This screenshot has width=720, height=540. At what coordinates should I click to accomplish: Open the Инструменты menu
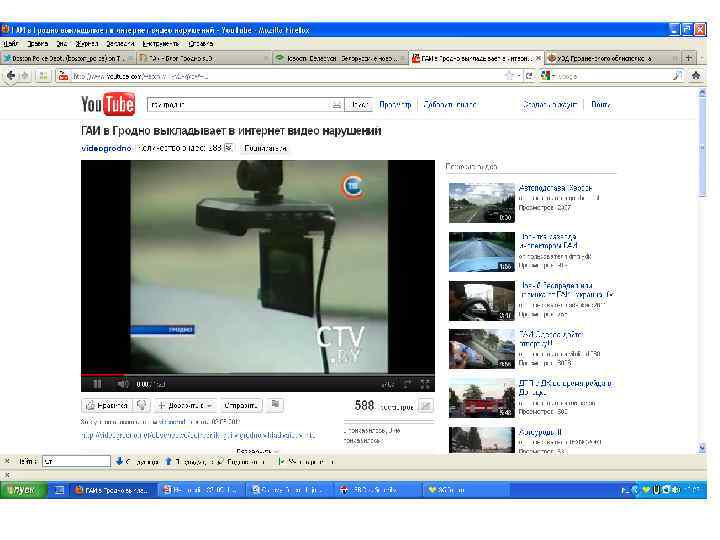161,44
